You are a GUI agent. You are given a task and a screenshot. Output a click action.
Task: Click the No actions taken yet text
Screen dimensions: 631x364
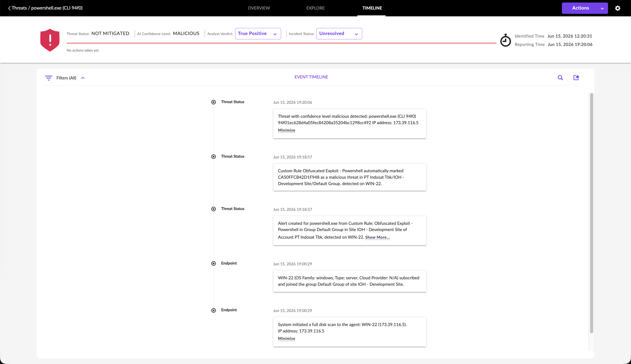pos(83,50)
